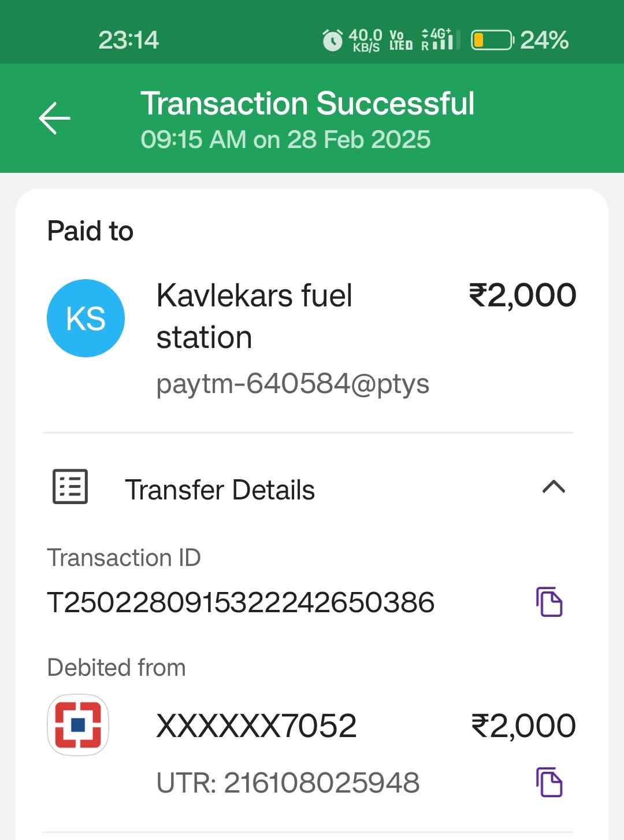
Task: Tap the HDFC bank logo icon
Action: click(78, 725)
